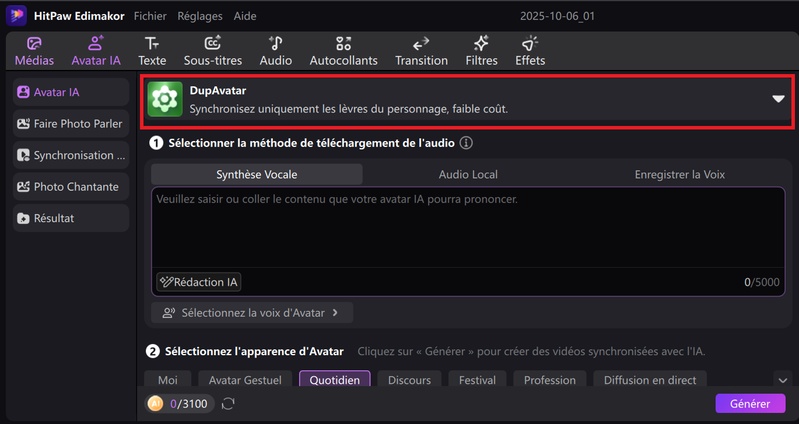Open the Effets panel
Viewport: 799px width, 424px height.
tap(530, 51)
